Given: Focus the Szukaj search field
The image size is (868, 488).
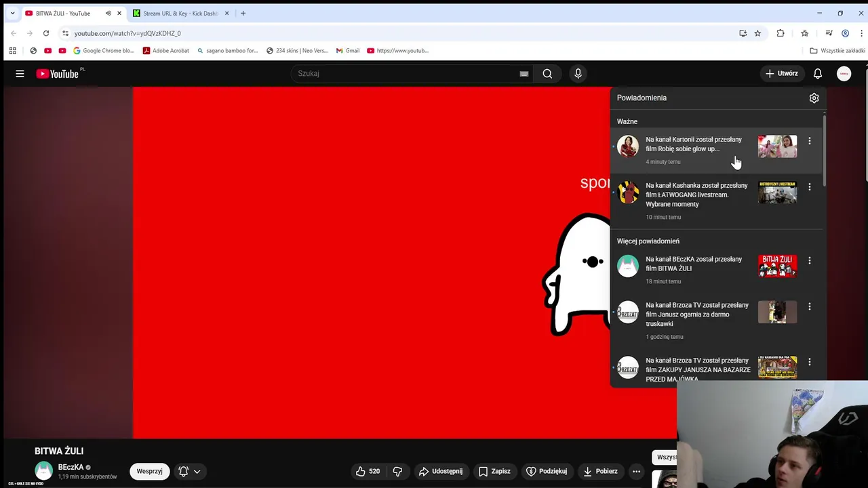Looking at the screenshot, I should point(407,73).
